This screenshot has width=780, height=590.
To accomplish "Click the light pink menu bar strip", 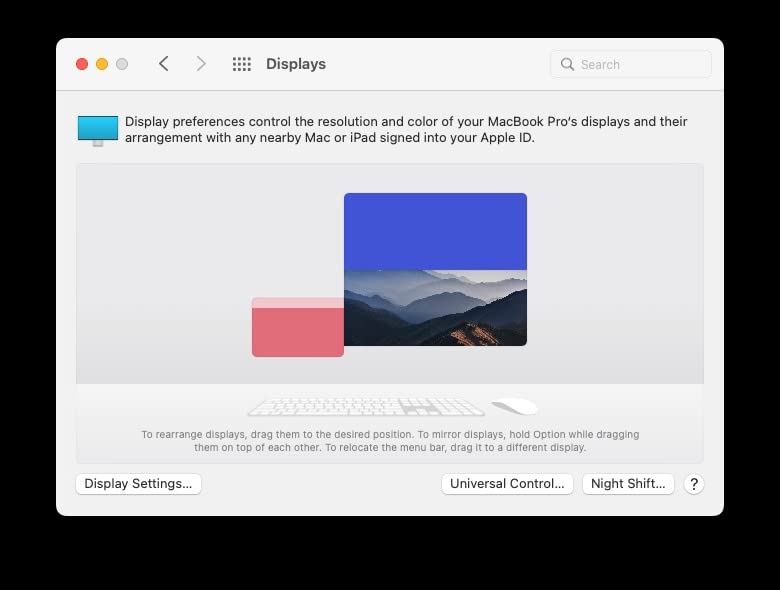I will (x=298, y=302).
